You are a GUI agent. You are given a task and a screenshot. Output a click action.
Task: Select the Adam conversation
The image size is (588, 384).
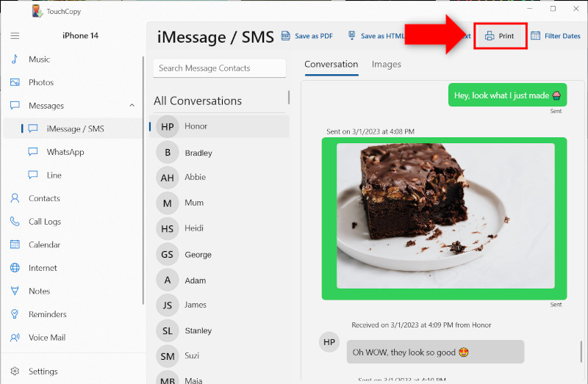tap(219, 280)
